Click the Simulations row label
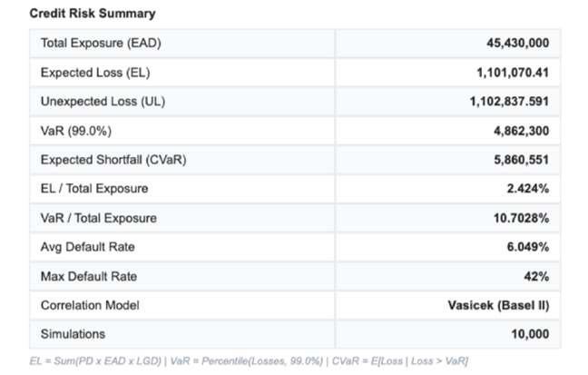 [73, 334]
